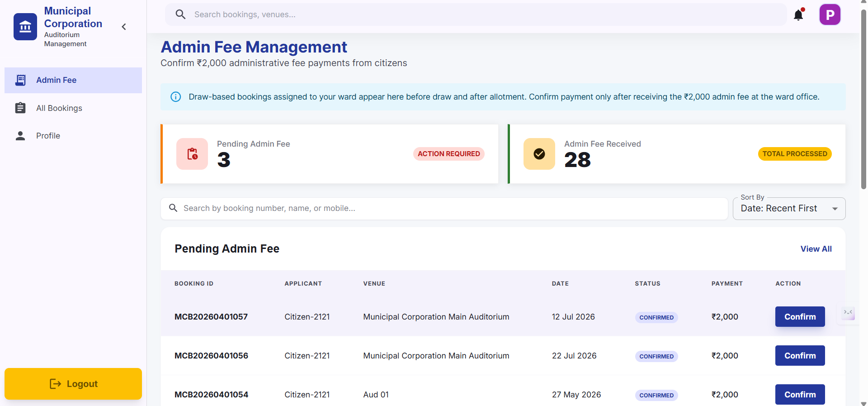Open the All Bookings menu item
Screen dimensions: 868x406
pyautogui.click(x=73, y=108)
